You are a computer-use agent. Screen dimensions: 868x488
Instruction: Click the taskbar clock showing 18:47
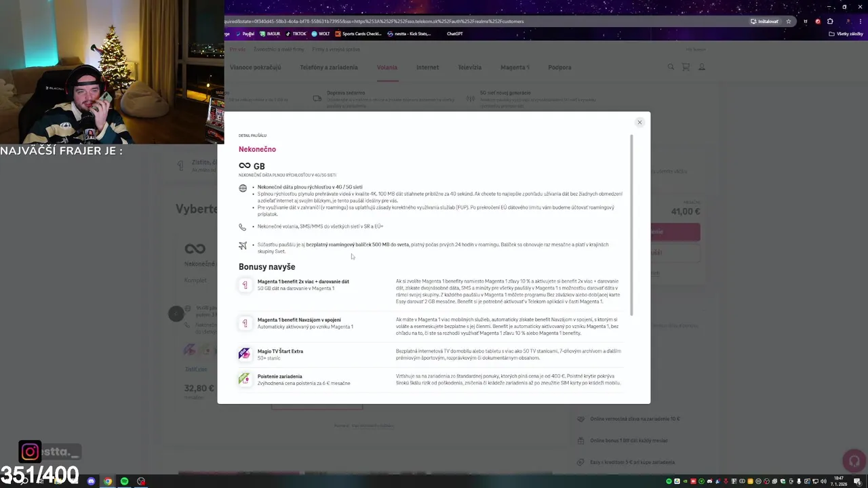pos(839,481)
